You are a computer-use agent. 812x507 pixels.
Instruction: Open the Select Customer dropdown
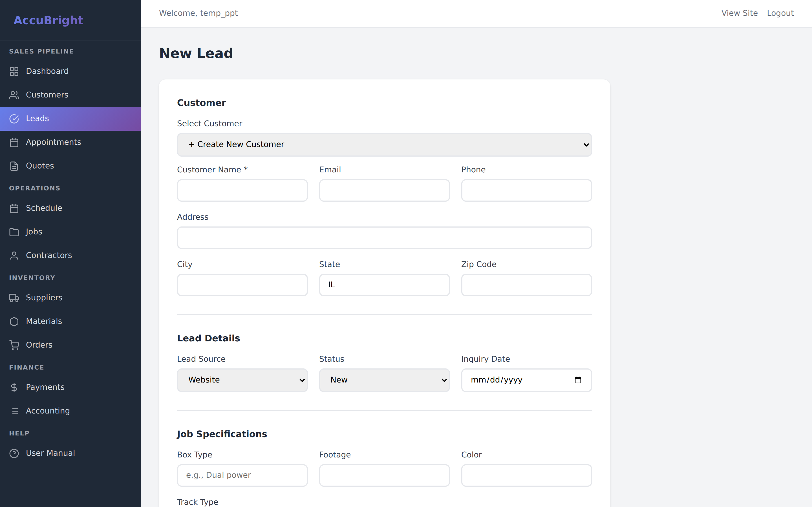tap(384, 144)
